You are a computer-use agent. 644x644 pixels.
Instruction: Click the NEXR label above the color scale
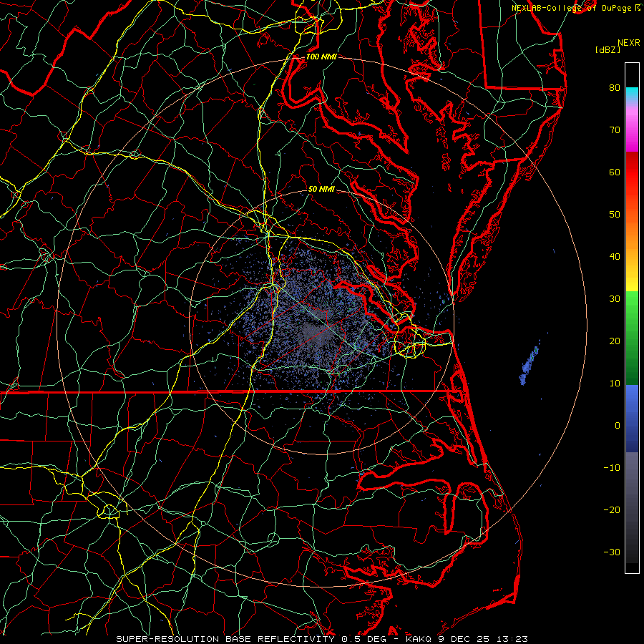pos(628,42)
